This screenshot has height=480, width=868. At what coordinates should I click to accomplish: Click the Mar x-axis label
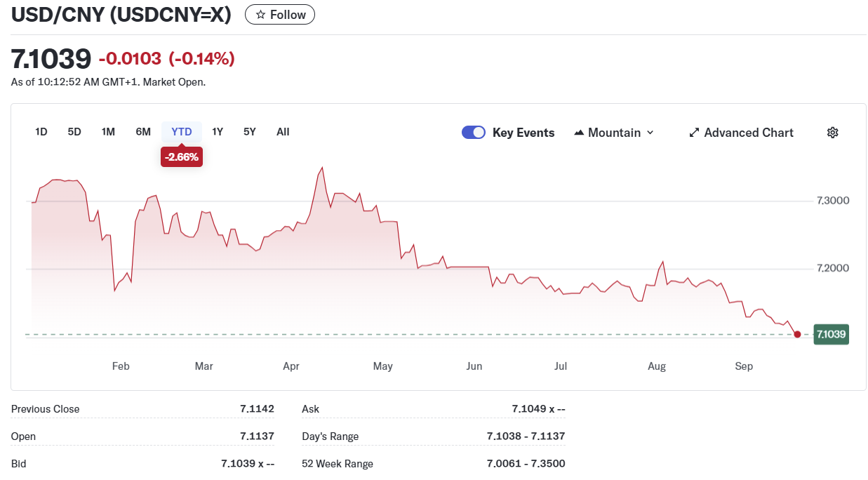pyautogui.click(x=204, y=366)
